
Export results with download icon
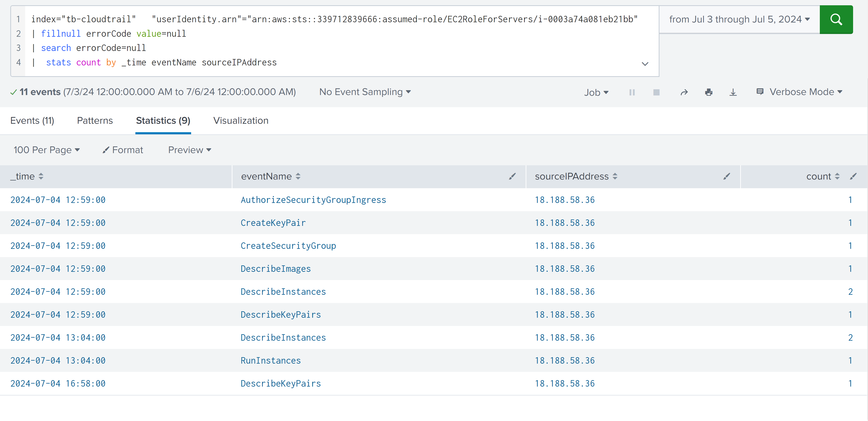[x=733, y=92]
